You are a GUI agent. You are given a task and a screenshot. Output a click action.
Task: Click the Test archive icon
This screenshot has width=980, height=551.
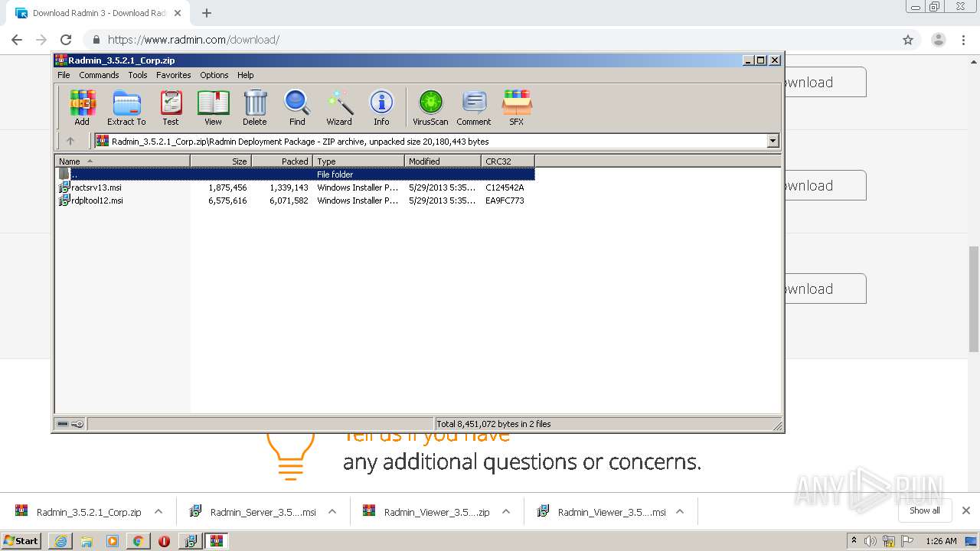tap(171, 107)
